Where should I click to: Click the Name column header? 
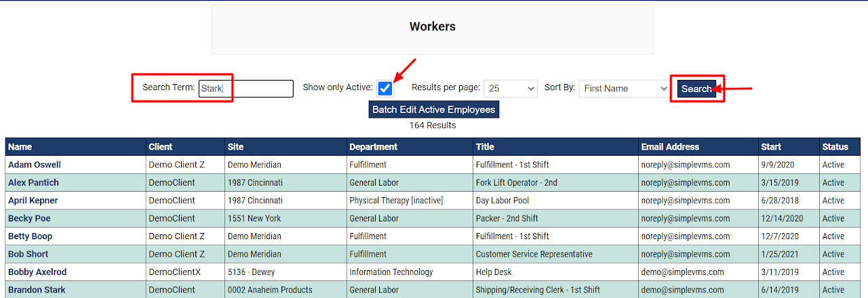click(20, 147)
